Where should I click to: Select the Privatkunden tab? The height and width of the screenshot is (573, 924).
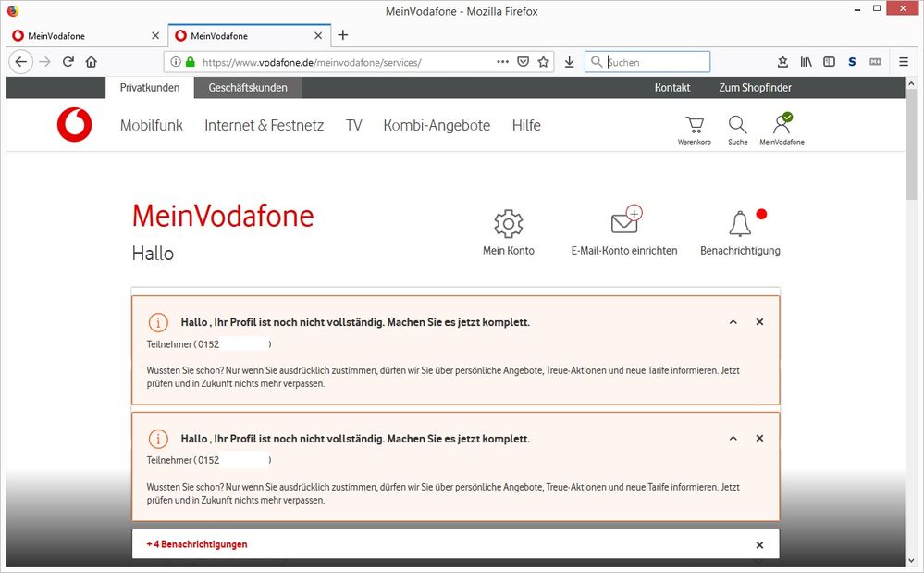[x=150, y=88]
